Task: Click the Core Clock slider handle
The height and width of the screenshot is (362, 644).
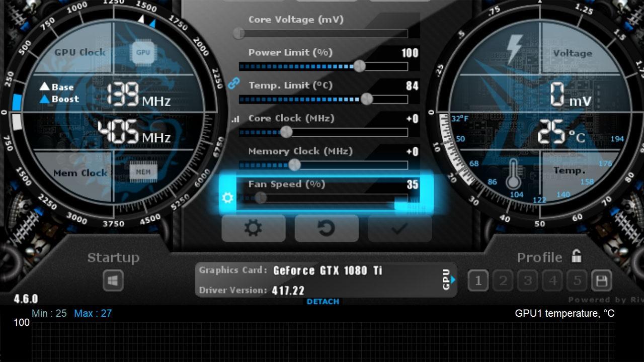Action: (286, 132)
